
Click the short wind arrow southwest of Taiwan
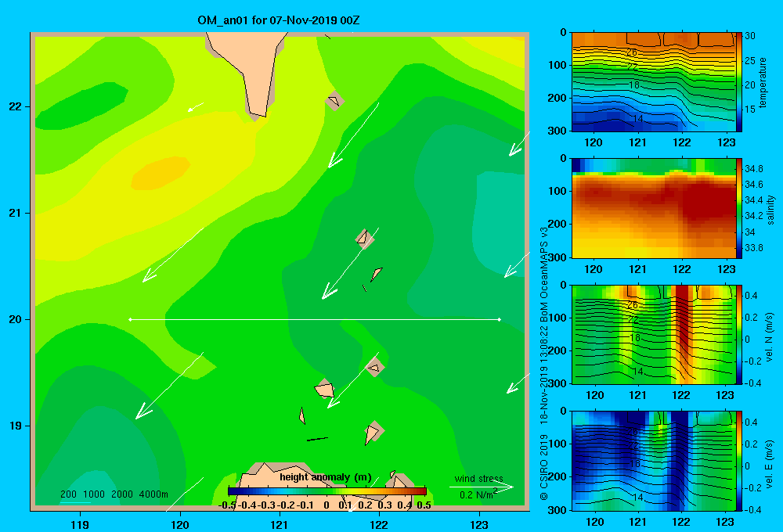pyautogui.click(x=195, y=107)
